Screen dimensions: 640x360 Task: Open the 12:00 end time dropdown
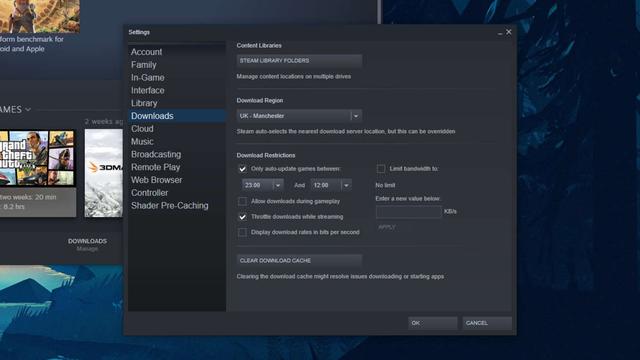(331, 185)
